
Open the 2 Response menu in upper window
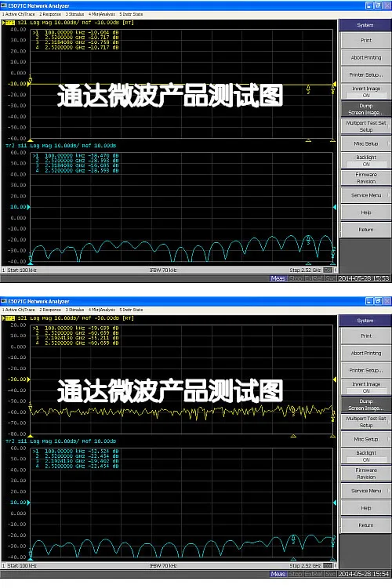[50, 14]
